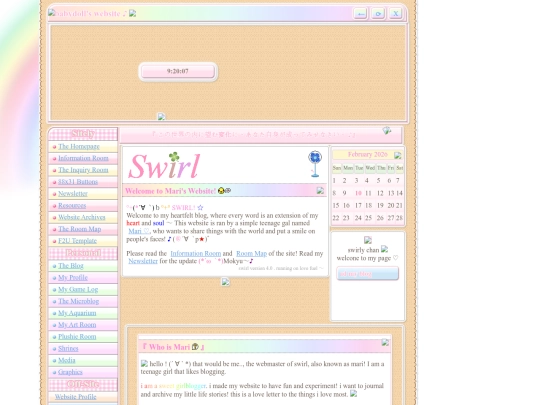Open the Website Profile link
This screenshot has width=540, height=405.
[x=75, y=397]
